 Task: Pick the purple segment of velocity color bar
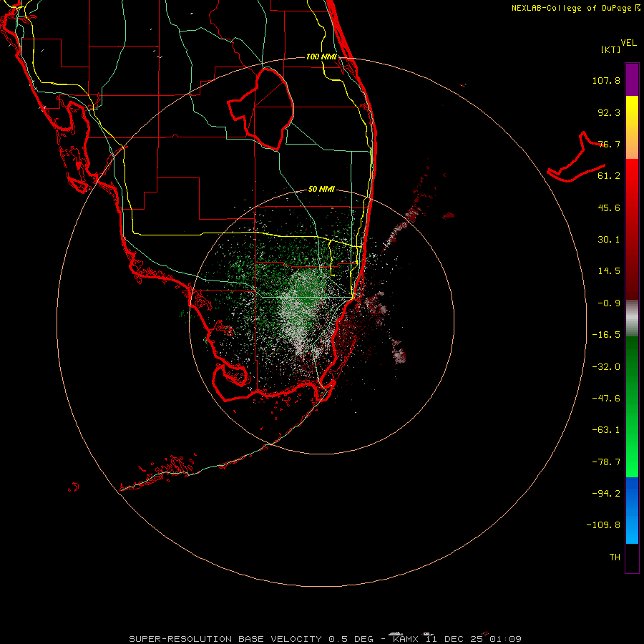[632, 79]
